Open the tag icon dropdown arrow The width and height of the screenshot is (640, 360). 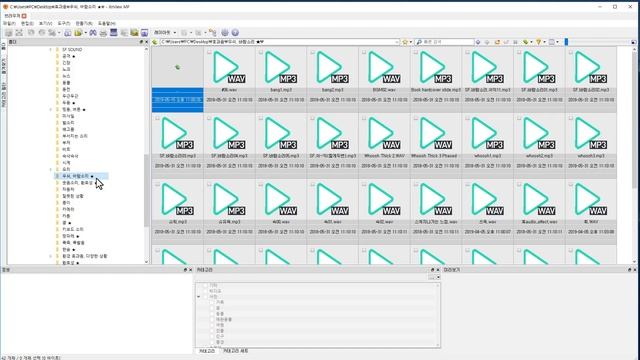coord(531,42)
